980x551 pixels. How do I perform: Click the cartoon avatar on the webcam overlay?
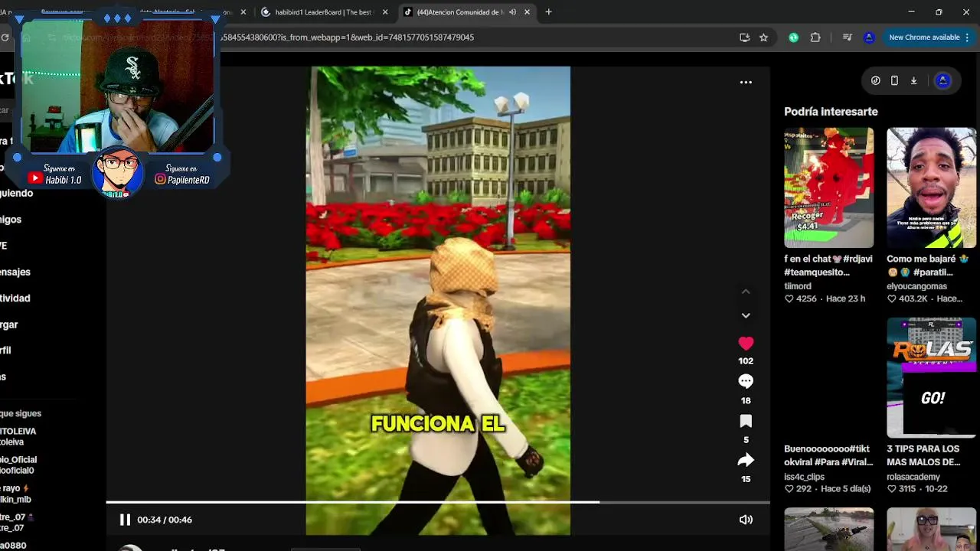click(117, 172)
